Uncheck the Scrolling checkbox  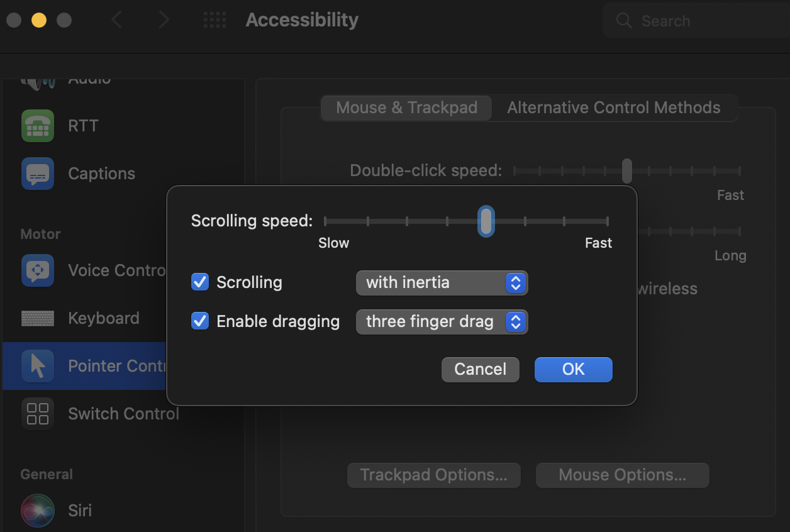200,282
